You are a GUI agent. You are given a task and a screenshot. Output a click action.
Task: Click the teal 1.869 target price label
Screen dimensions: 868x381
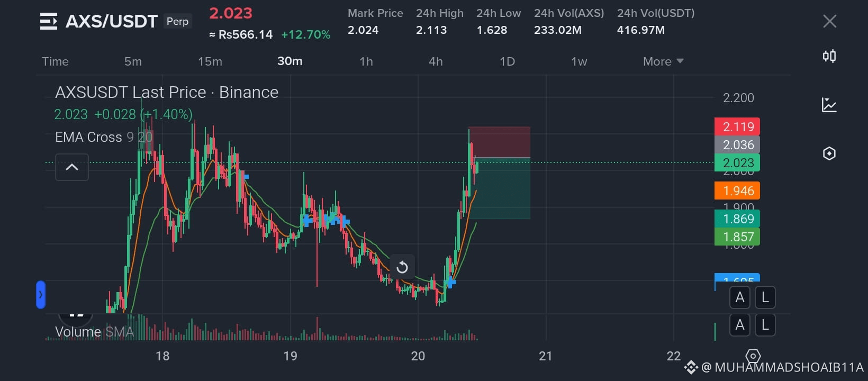click(737, 219)
